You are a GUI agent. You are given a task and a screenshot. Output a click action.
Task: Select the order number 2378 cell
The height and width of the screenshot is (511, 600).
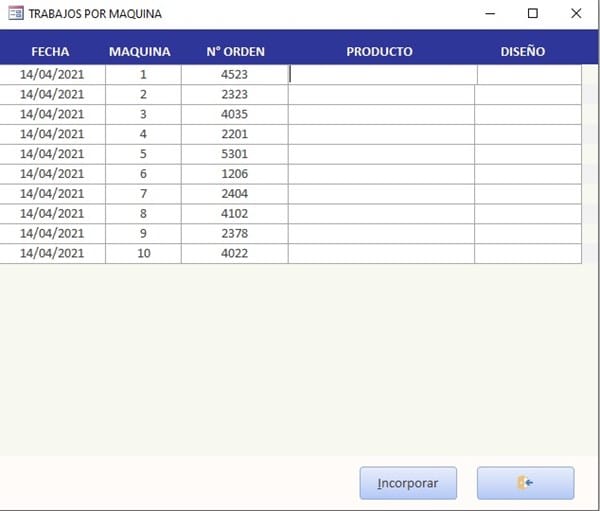click(234, 234)
